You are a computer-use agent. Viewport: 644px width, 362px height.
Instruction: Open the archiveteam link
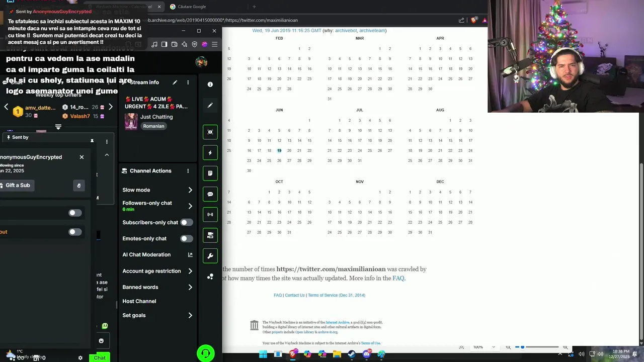(x=372, y=31)
